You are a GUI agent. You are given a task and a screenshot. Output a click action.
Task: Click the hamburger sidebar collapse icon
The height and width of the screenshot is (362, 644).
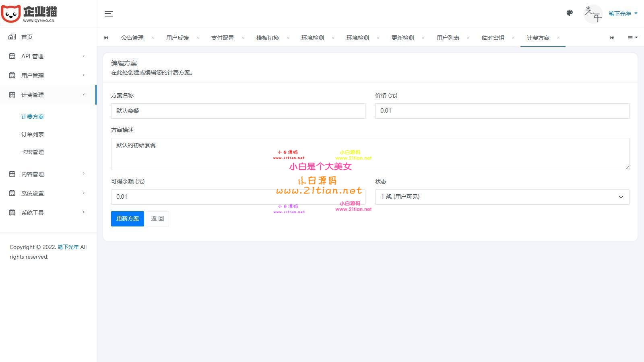click(109, 14)
